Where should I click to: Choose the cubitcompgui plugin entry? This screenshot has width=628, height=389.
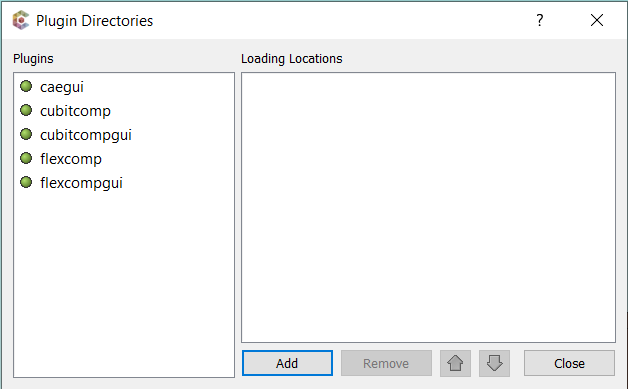(x=86, y=135)
